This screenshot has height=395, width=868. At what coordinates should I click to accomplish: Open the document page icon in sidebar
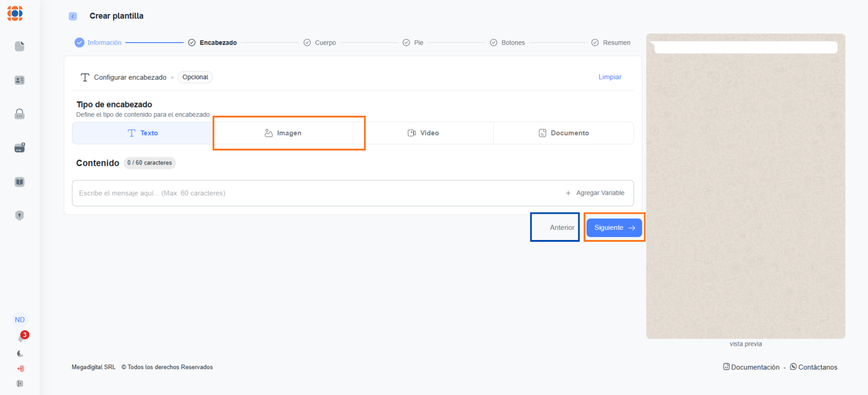pos(19,46)
